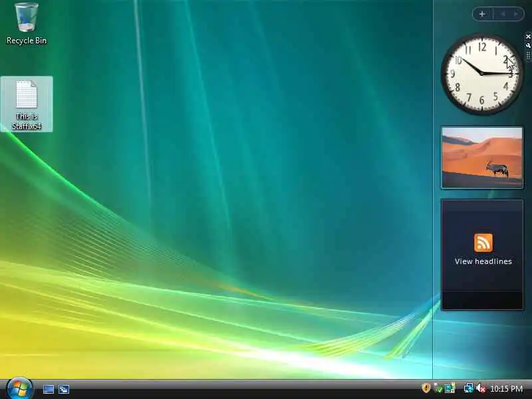Click the sidebar previous page arrow

click(503, 14)
